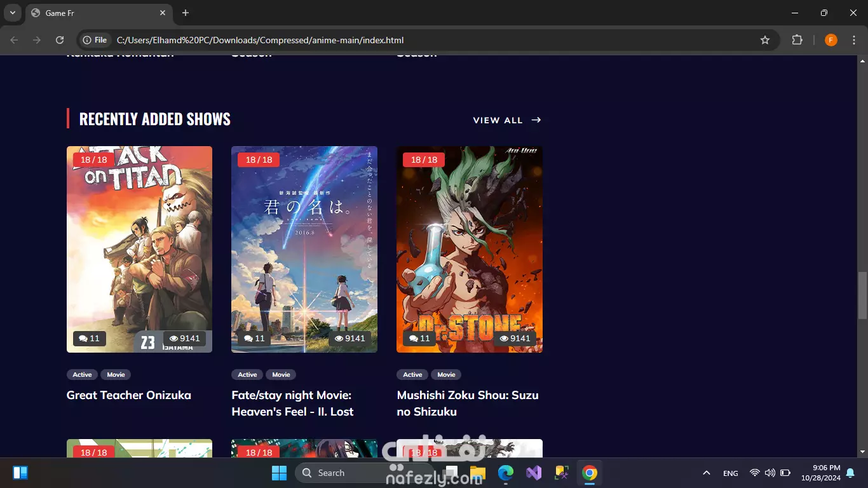Click Movie tag under Your Name poster
The height and width of the screenshot is (488, 868).
coord(281,375)
